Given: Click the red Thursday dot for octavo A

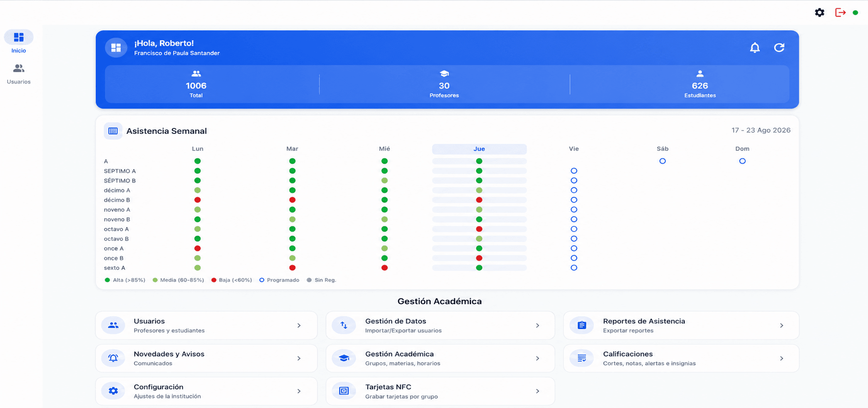Looking at the screenshot, I should click(x=479, y=229).
